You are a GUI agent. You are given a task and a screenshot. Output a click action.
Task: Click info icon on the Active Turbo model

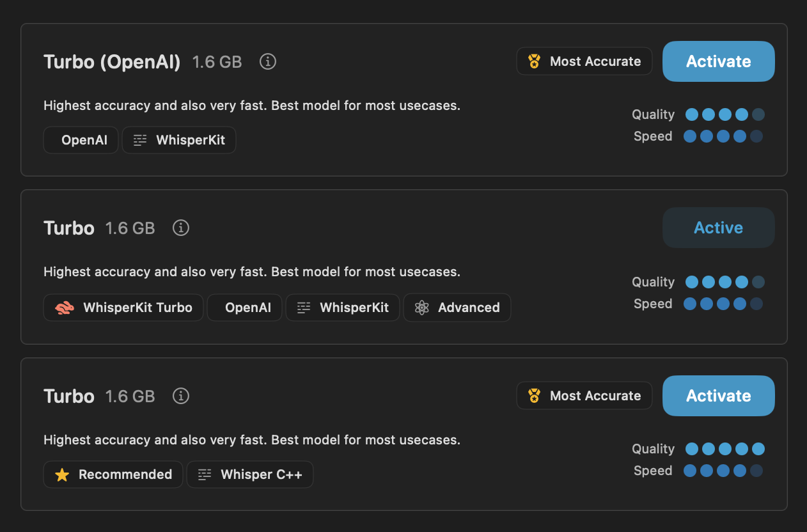click(x=181, y=228)
